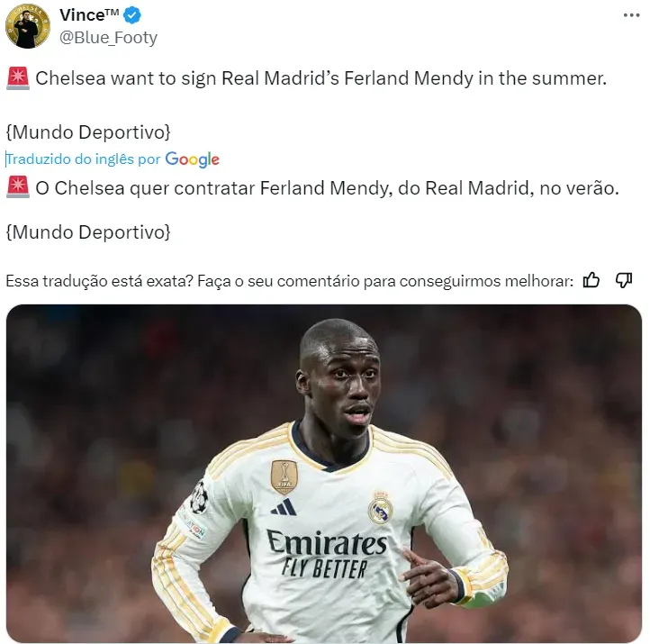Click the Portuguese translated tweet text

coord(327,188)
